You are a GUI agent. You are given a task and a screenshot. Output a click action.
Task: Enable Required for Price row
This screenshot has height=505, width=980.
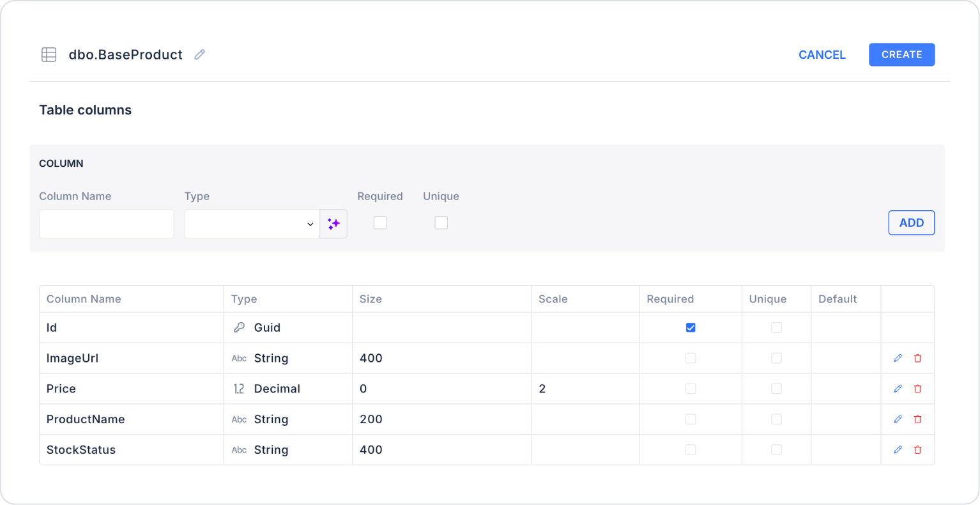click(x=691, y=389)
